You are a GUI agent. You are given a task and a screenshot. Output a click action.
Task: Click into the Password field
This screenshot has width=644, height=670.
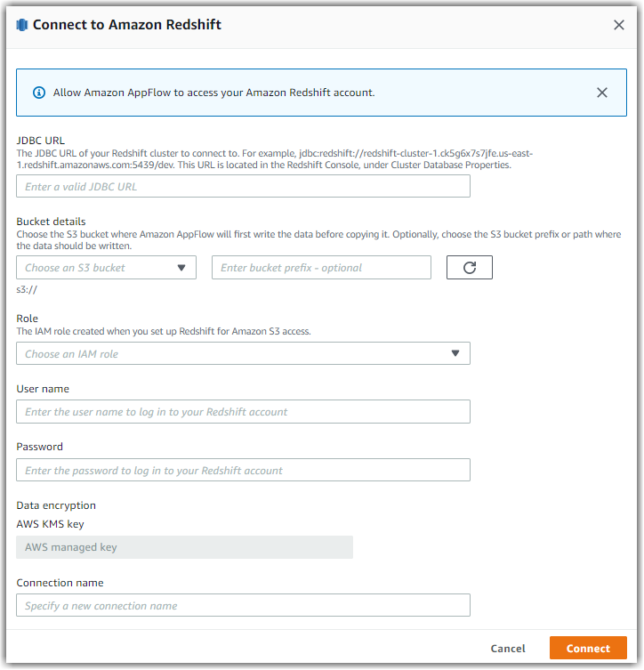coord(243,470)
